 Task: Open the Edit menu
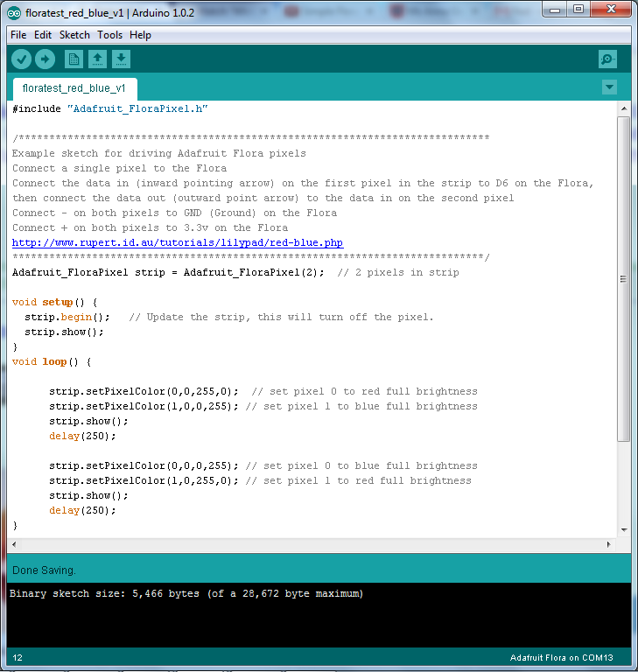pos(43,35)
